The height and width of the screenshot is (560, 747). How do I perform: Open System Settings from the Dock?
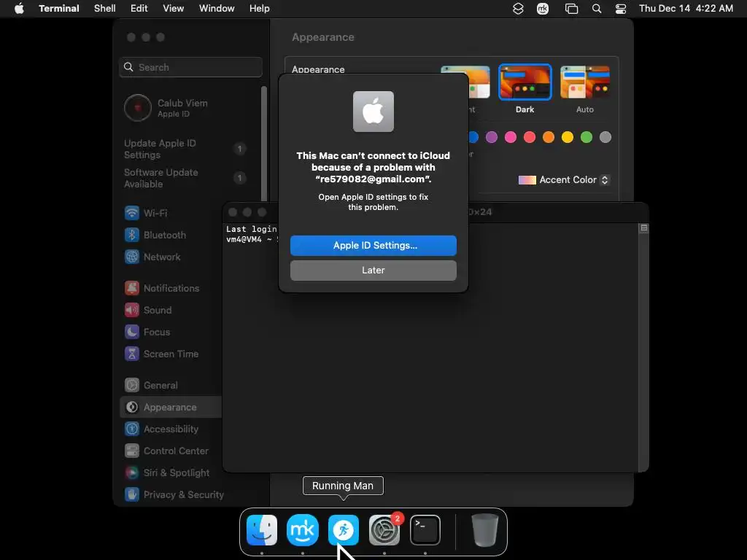pos(384,529)
